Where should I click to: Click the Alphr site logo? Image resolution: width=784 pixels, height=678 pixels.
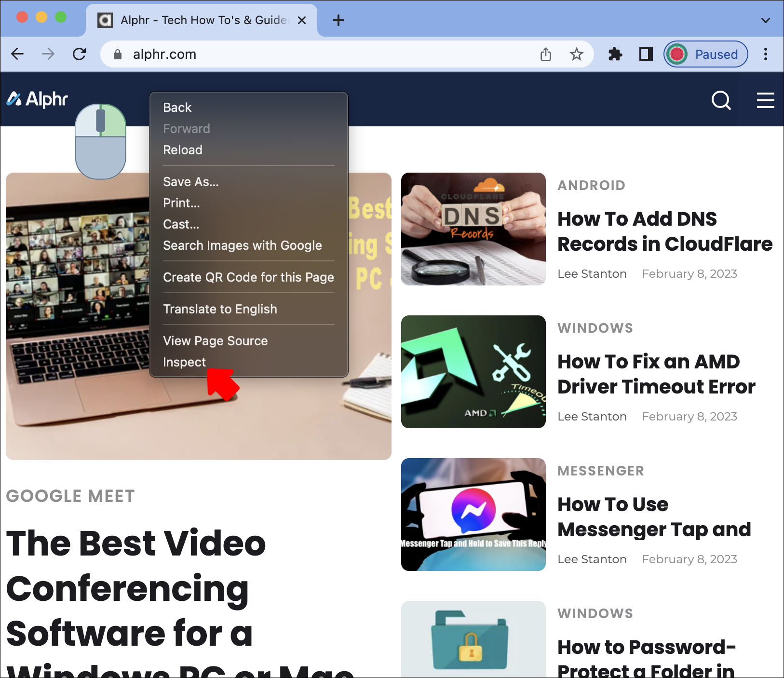click(x=37, y=99)
